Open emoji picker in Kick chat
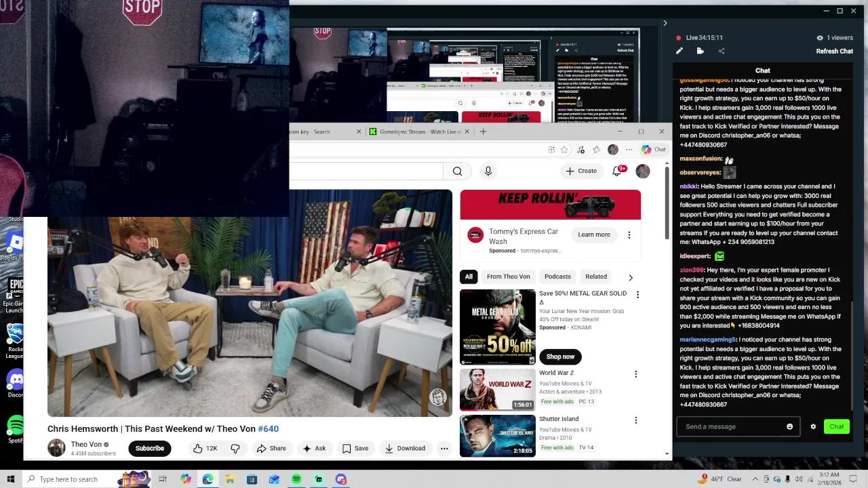The height and width of the screenshot is (488, 868). click(789, 426)
